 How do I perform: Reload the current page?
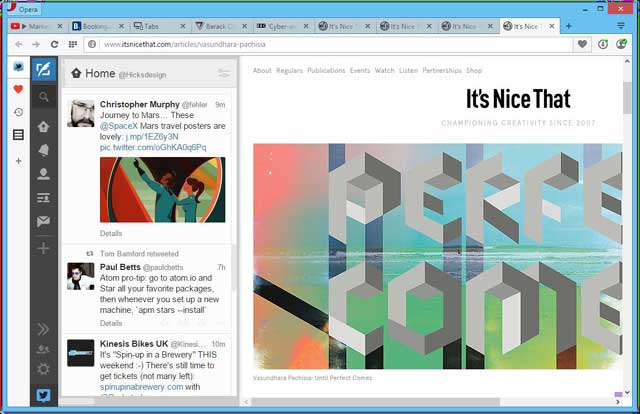(x=54, y=44)
